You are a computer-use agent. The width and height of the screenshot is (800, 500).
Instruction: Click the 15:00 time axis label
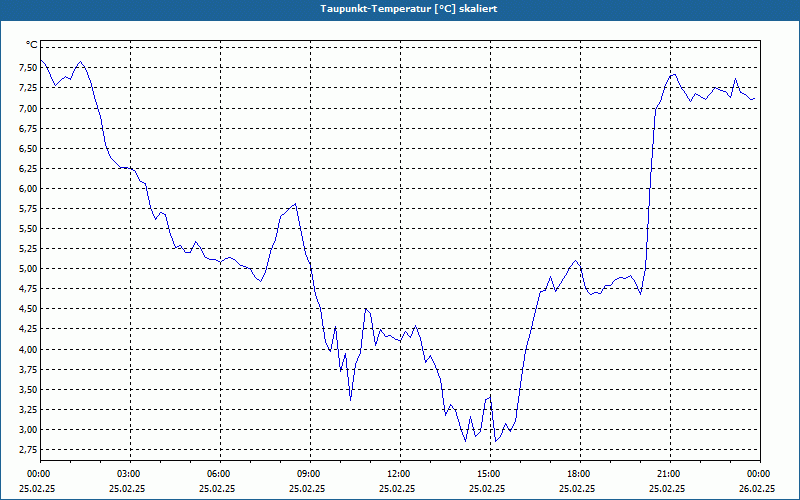[490, 474]
